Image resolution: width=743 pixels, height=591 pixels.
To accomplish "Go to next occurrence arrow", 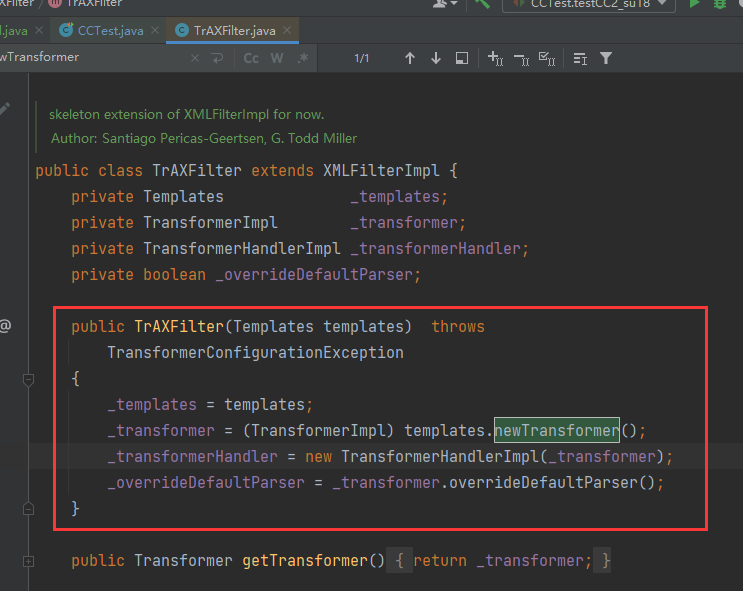I will pos(436,58).
